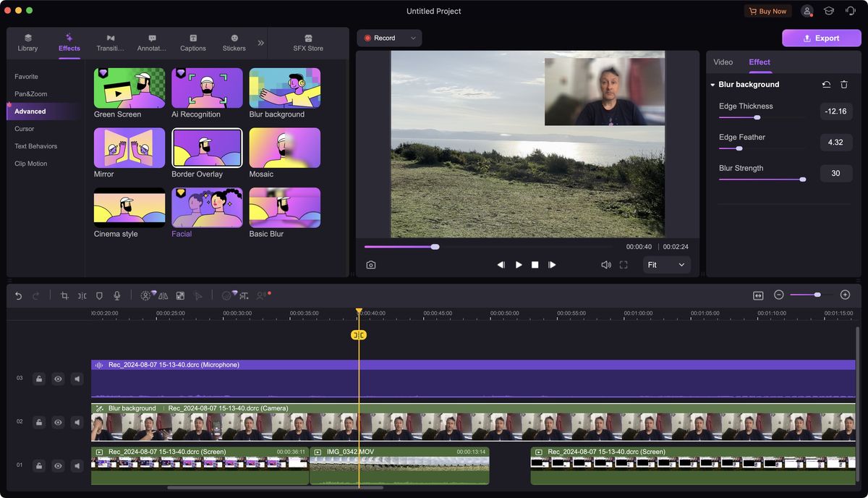Lock the screen recording track

39,465
